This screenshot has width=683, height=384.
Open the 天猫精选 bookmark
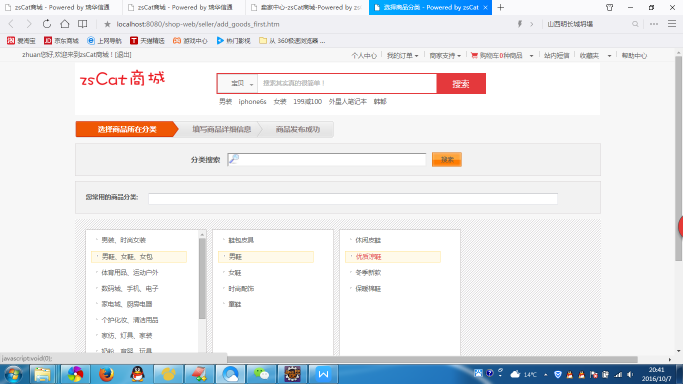tap(147, 40)
